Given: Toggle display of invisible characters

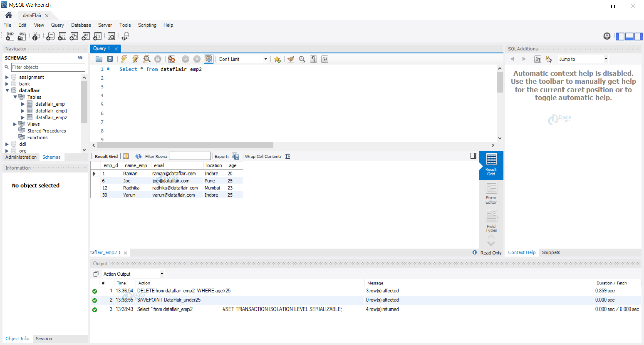Looking at the screenshot, I should 313,59.
